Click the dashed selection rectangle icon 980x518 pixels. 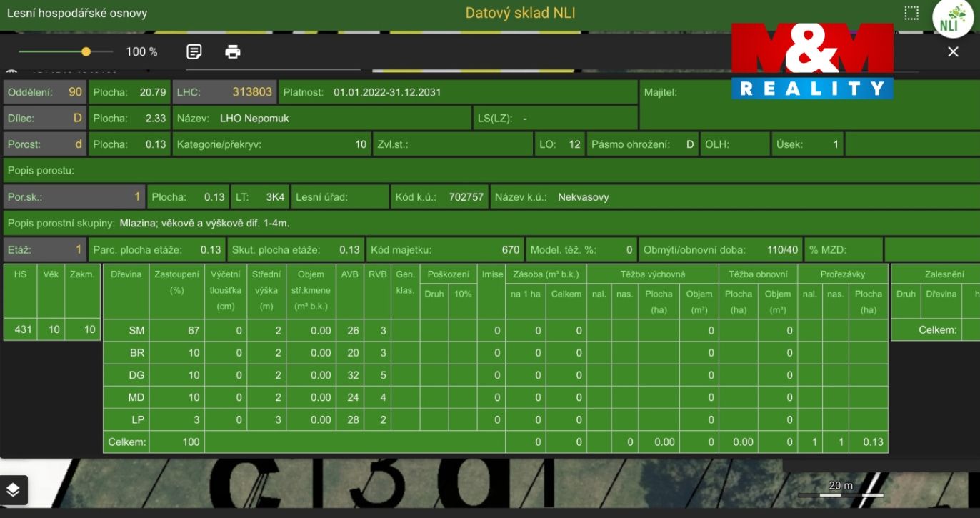(x=911, y=13)
